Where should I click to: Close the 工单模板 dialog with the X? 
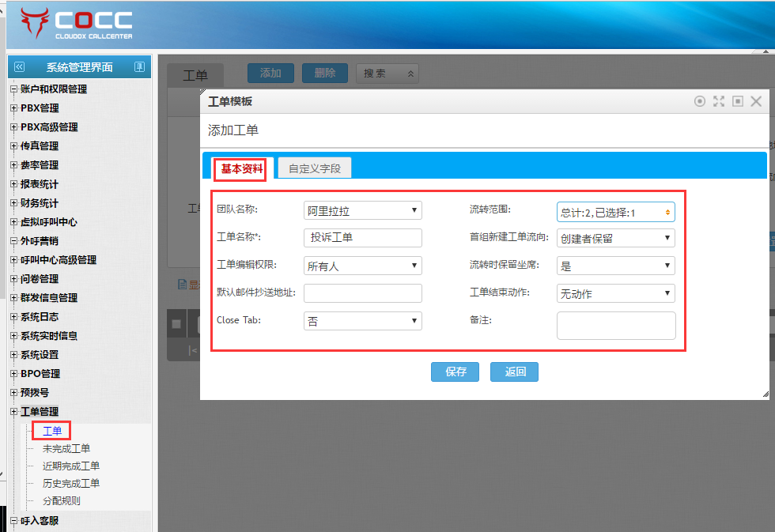756,101
